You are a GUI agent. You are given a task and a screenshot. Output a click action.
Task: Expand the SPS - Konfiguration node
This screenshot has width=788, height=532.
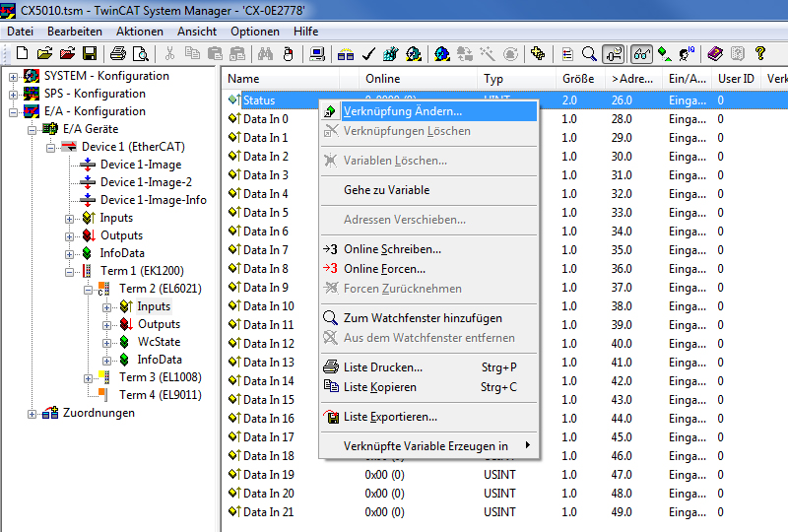coord(13,95)
